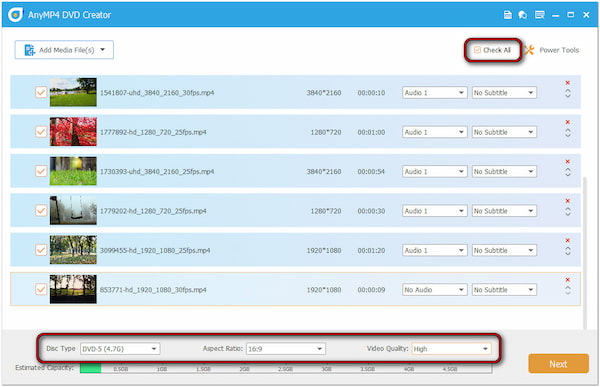Image resolution: width=600 pixels, height=387 pixels.
Task: Click reorder arrows for 853771-hd_1920_1080_30fps.mp4
Action: pyautogui.click(x=568, y=291)
